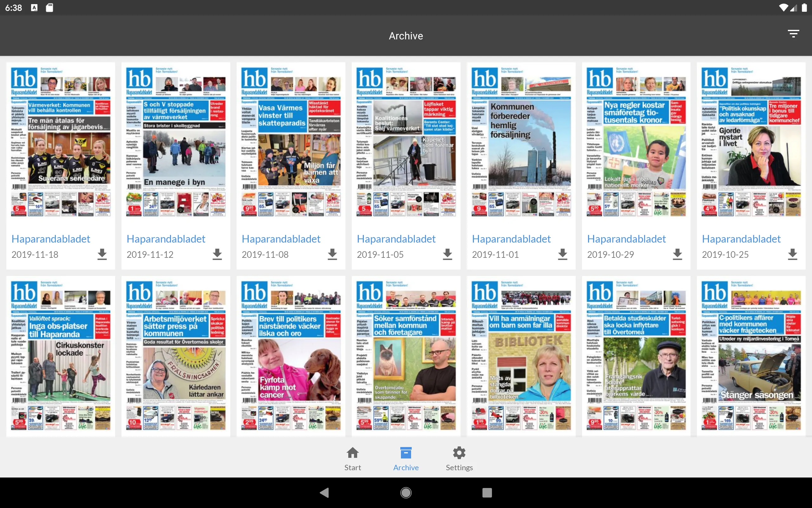Select the date text 2019-11-05
The width and height of the screenshot is (812, 508).
(x=380, y=255)
